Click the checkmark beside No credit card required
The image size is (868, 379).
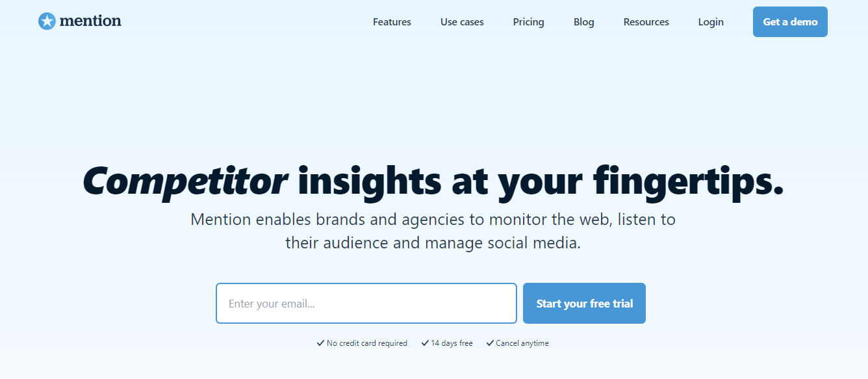click(x=320, y=343)
